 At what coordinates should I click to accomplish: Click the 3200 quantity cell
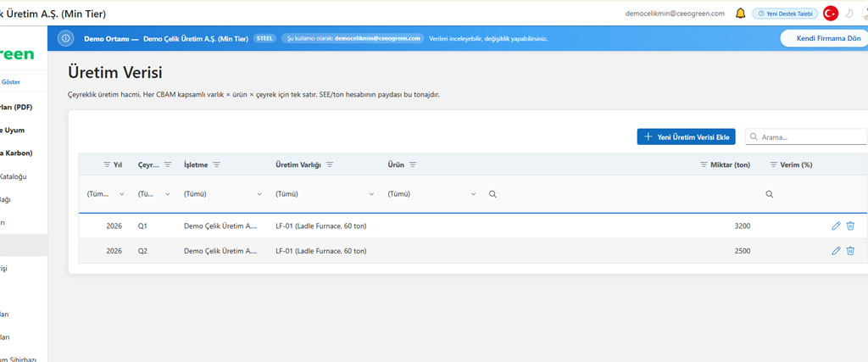pyautogui.click(x=743, y=226)
